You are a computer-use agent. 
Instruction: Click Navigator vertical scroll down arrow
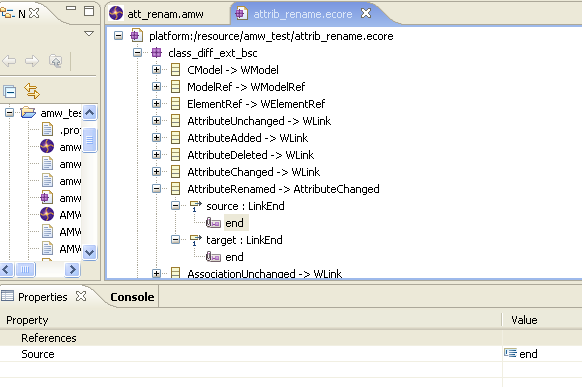90,253
